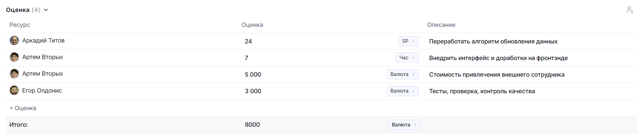Collapse the Оценка (4) section chevron
Viewport: 644px width, 137px height.
[x=46, y=10]
